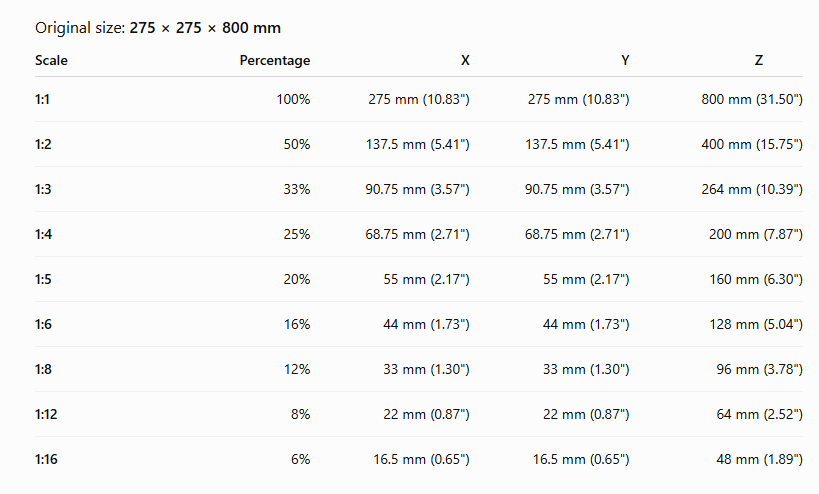The width and height of the screenshot is (819, 494).
Task: Click the 137.5 mm (5.41") X cell
Action: click(417, 144)
